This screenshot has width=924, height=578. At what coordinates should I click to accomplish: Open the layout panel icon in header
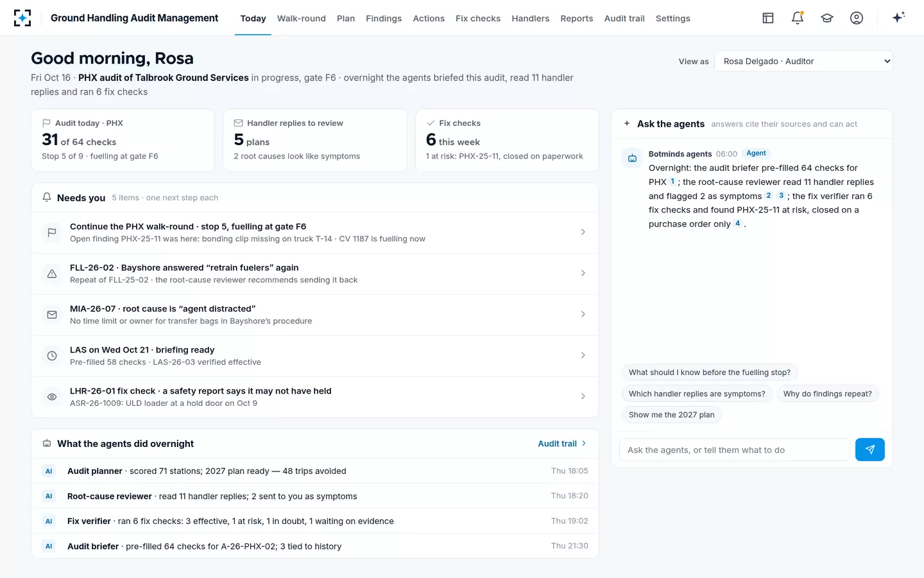point(768,18)
